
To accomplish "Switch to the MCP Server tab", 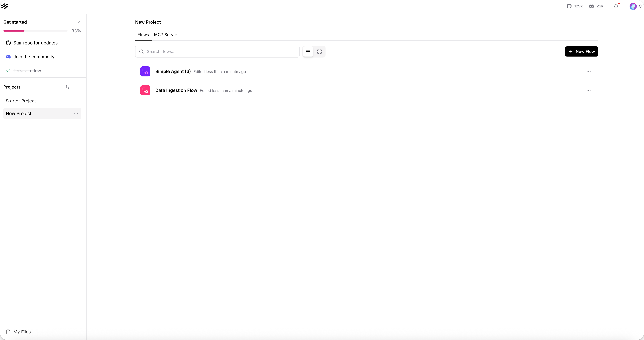I will click(x=166, y=35).
